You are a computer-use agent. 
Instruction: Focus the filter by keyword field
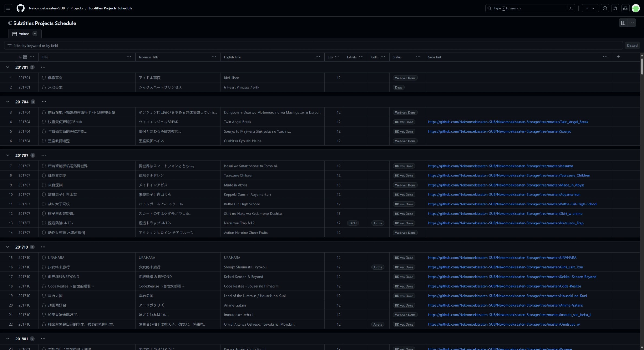313,46
